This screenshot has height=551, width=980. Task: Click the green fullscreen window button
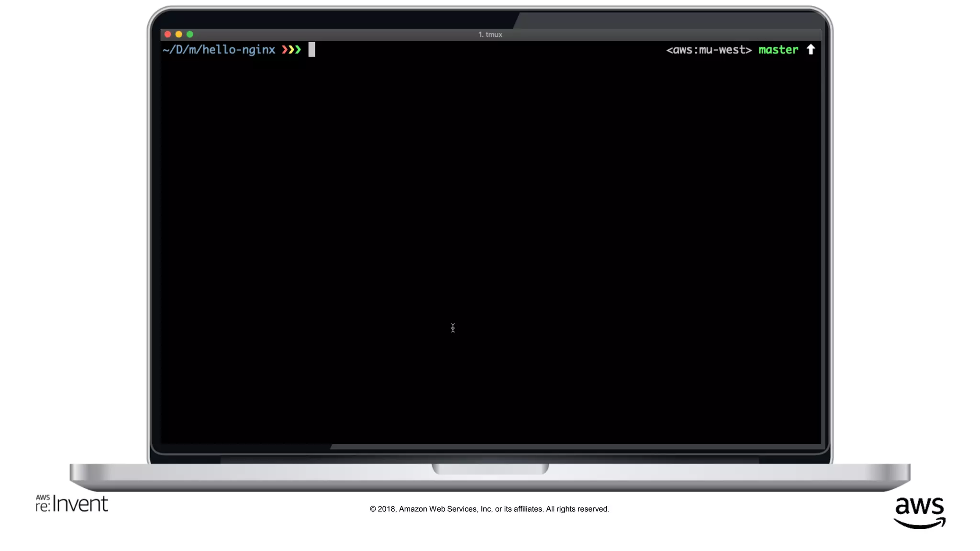point(190,34)
